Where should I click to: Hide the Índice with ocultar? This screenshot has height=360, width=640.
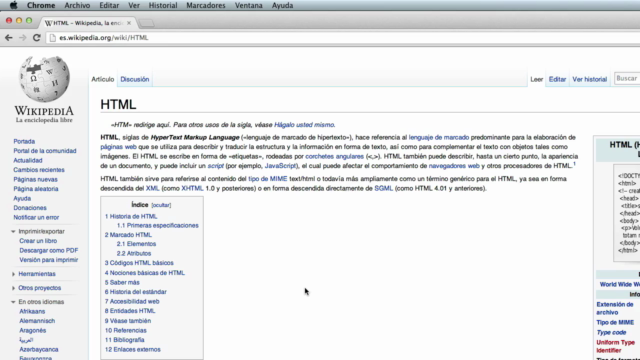coord(161,205)
